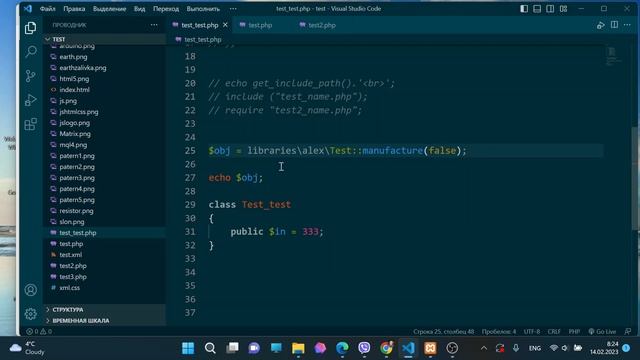Open mql4.png in the explorer

click(73, 145)
